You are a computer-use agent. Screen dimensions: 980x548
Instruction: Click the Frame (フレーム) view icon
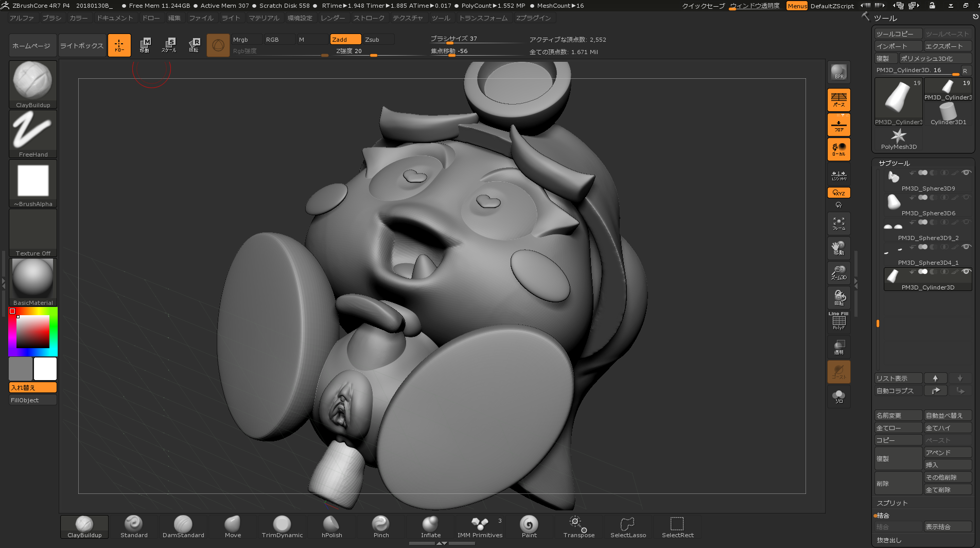click(838, 224)
